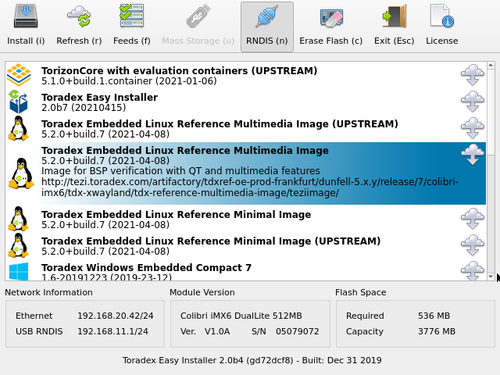Click the Module Version heading
The width and height of the screenshot is (500, 375).
(202, 292)
